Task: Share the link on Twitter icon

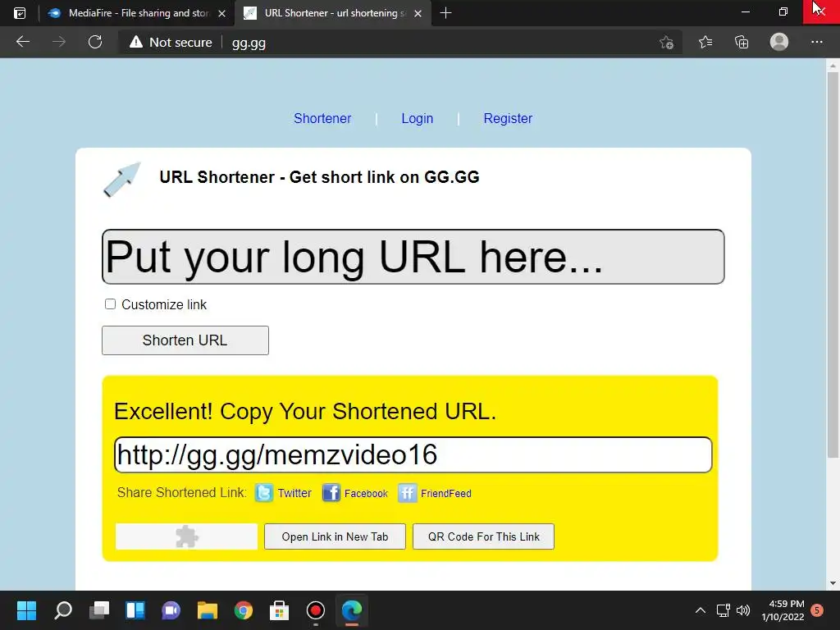Action: (264, 492)
